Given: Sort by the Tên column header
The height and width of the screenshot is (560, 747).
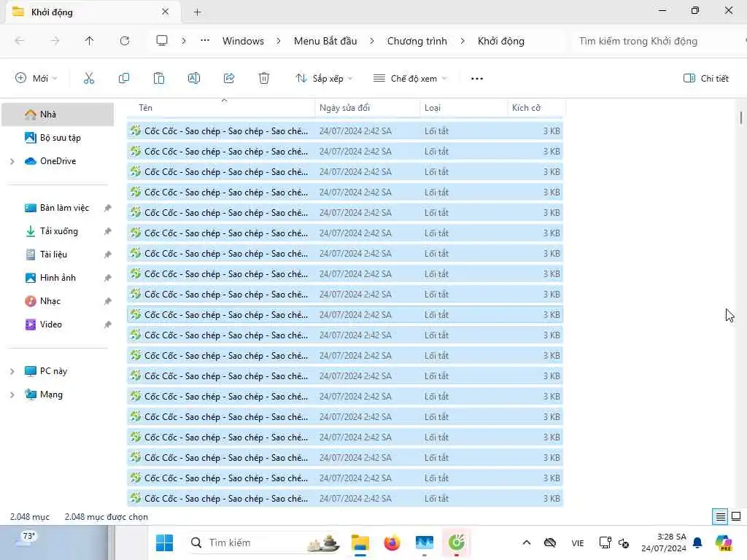Looking at the screenshot, I should (x=221, y=108).
